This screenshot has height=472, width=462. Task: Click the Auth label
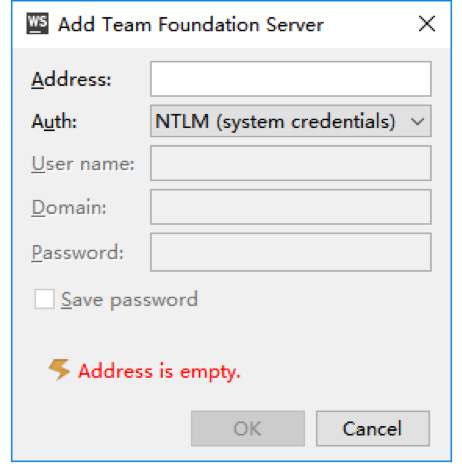[54, 121]
